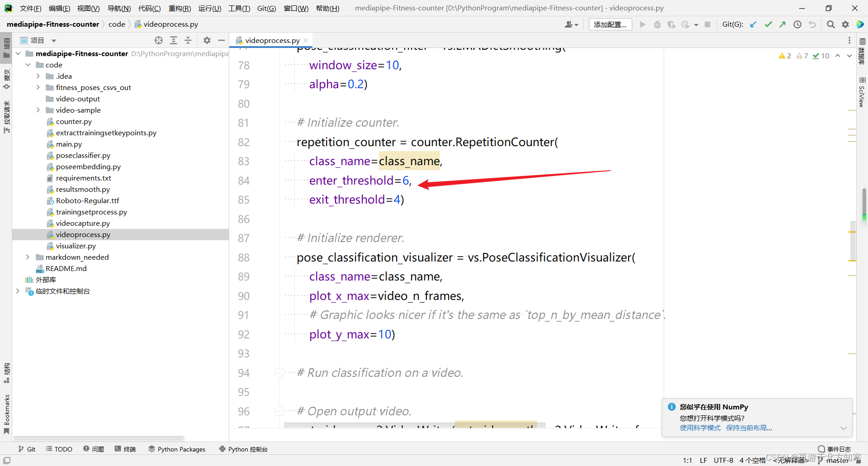
Task: Expand the video-sample folder
Action: [38, 110]
